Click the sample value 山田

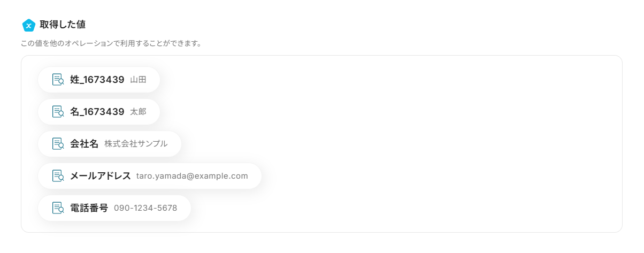tap(138, 80)
